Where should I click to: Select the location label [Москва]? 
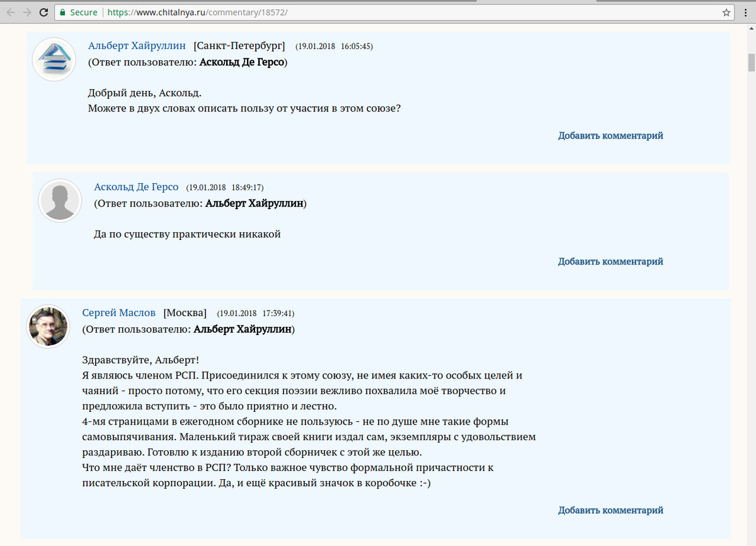coord(185,313)
